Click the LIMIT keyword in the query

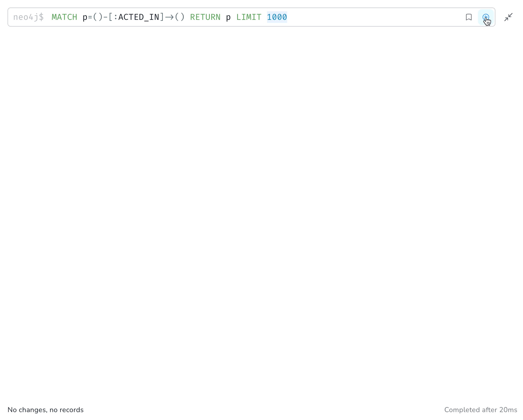pyautogui.click(x=249, y=17)
